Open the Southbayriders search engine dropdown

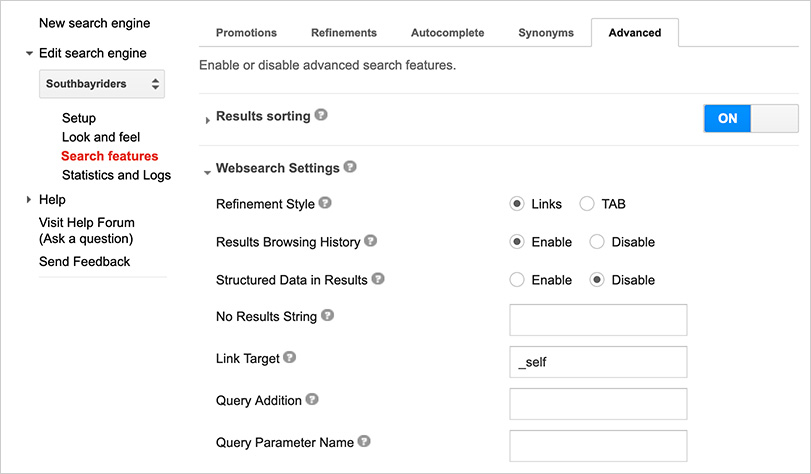(102, 85)
